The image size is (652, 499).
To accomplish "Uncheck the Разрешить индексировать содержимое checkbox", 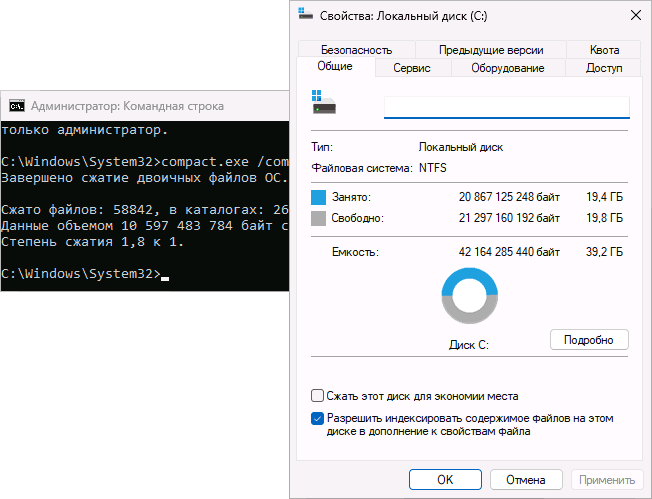I will (317, 418).
